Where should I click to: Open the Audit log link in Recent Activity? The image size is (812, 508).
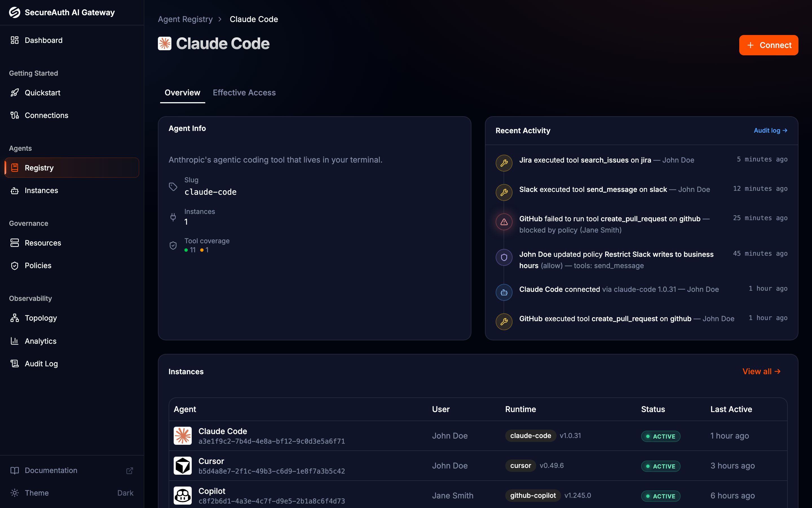coord(770,130)
